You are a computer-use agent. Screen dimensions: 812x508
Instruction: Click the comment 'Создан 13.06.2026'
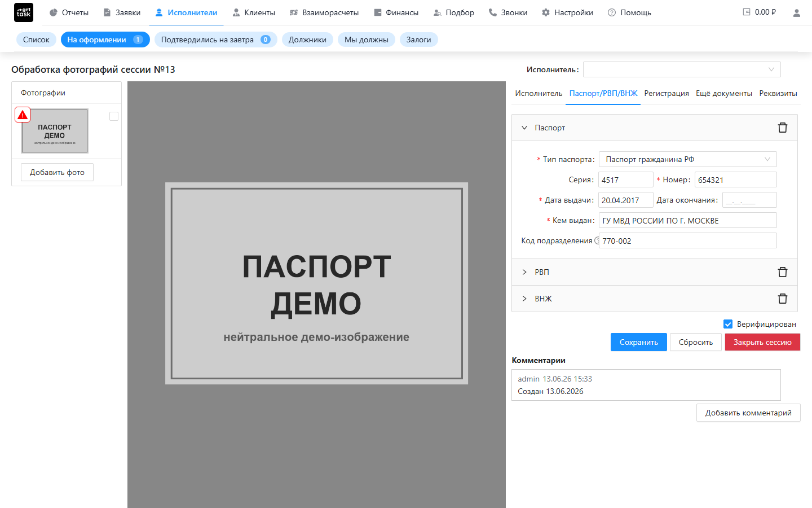click(x=550, y=391)
